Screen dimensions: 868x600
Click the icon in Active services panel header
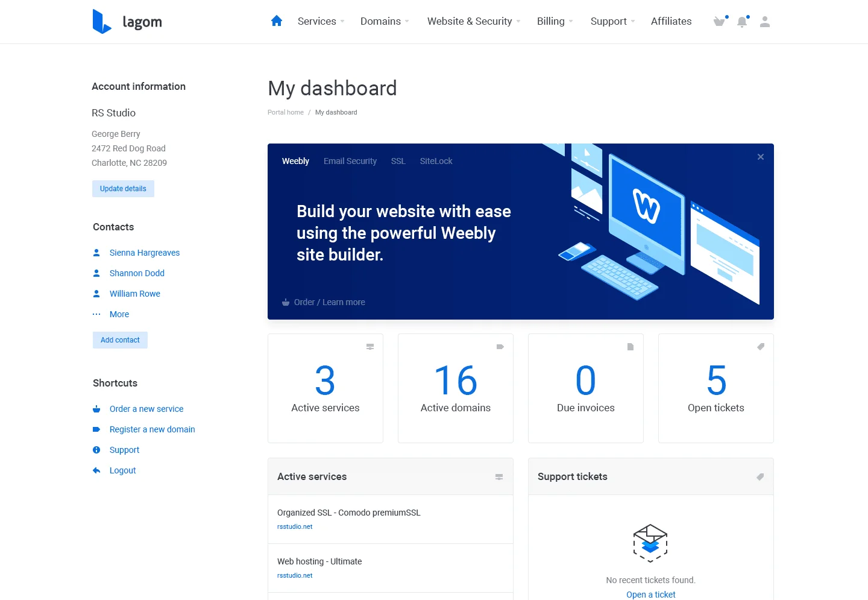click(499, 477)
